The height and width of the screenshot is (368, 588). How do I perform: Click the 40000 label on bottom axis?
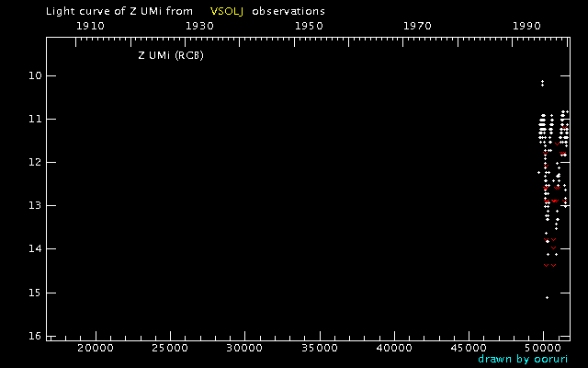[x=393, y=349]
